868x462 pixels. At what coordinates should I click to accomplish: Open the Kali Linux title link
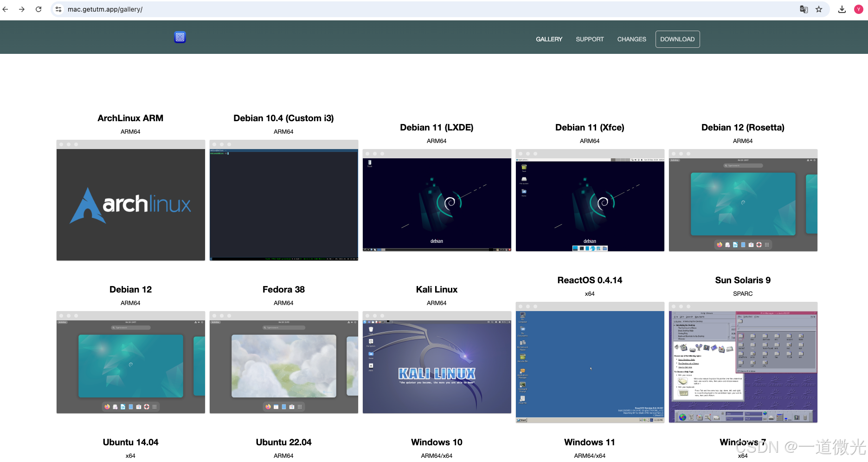point(437,290)
